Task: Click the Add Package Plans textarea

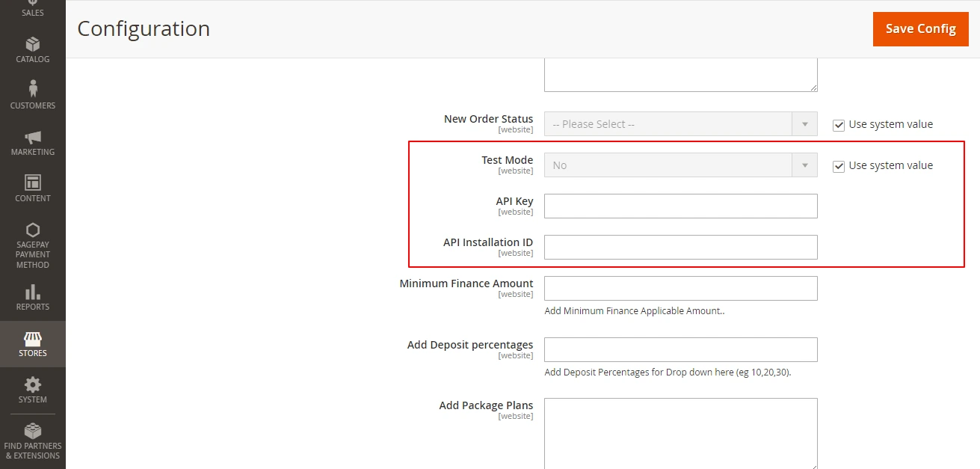Action: coord(681,433)
